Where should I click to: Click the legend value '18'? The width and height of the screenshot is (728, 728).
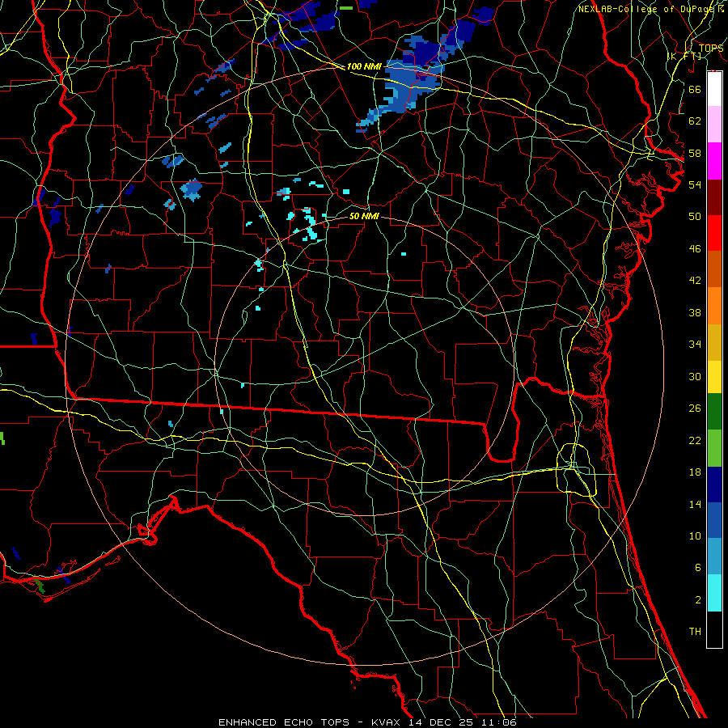click(695, 472)
